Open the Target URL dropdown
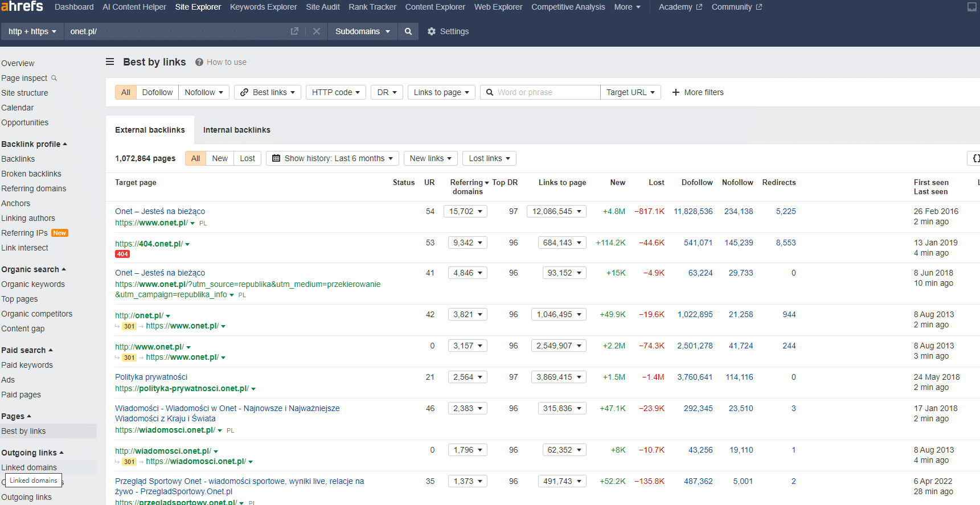 coord(630,92)
